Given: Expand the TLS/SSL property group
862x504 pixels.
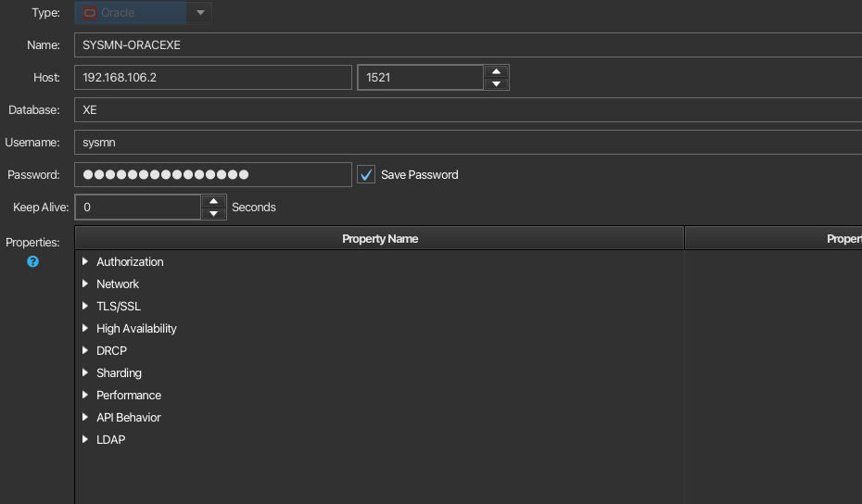Looking at the screenshot, I should (85, 307).
